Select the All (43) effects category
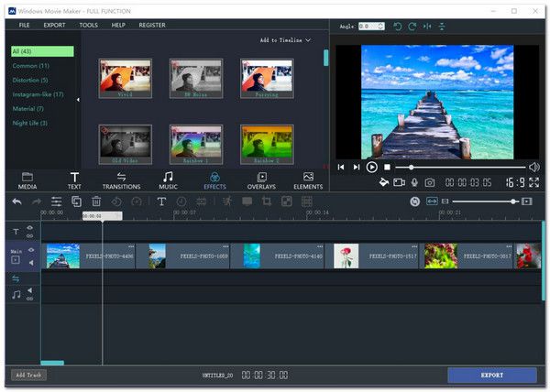The image size is (550, 392). pos(42,51)
